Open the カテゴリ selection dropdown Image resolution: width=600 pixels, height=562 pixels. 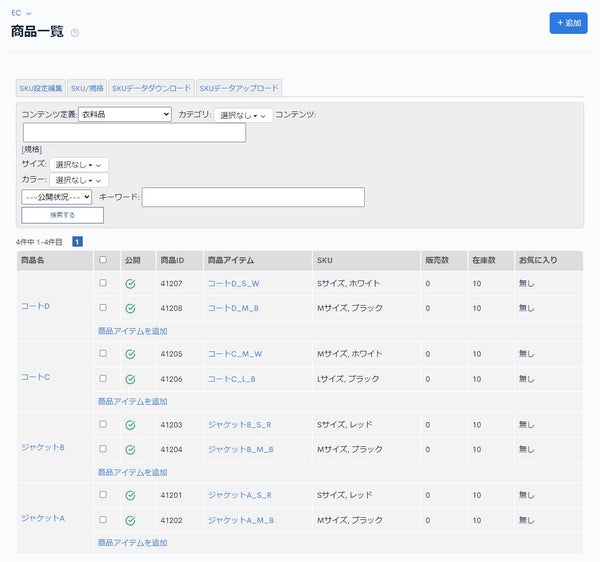(x=243, y=115)
